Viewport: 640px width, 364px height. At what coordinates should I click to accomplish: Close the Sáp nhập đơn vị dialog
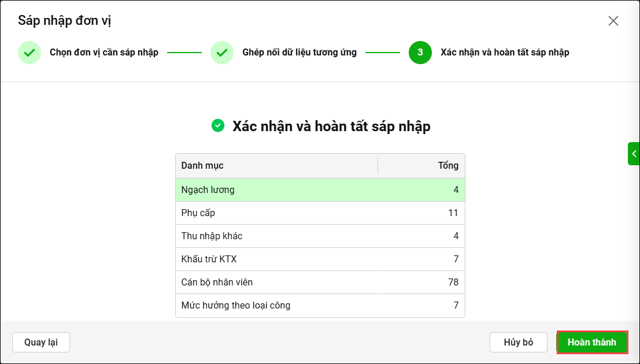(613, 21)
